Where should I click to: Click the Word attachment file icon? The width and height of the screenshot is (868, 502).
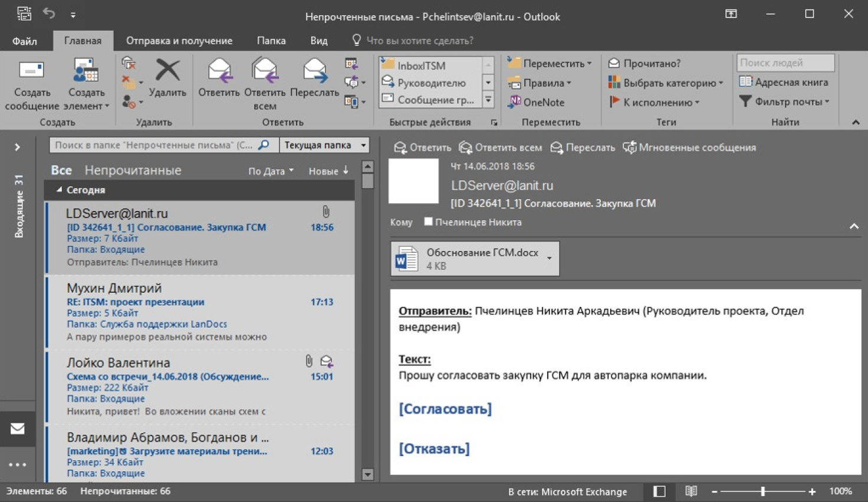406,259
